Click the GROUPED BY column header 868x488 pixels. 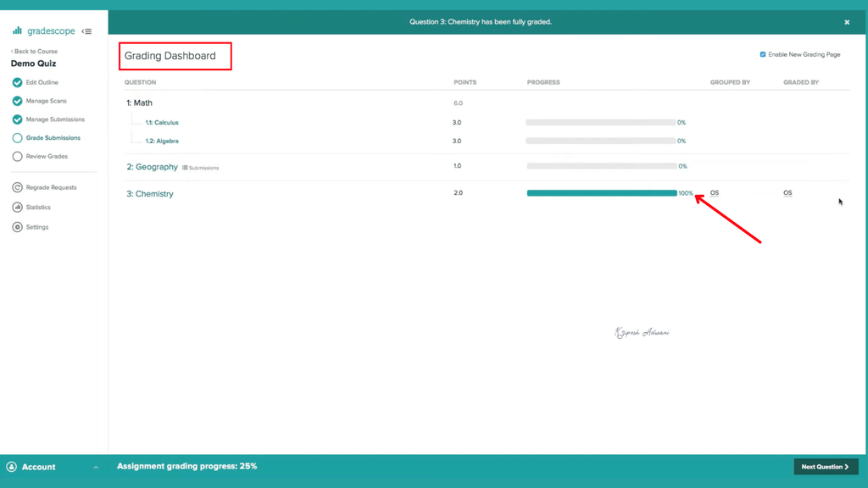point(730,82)
